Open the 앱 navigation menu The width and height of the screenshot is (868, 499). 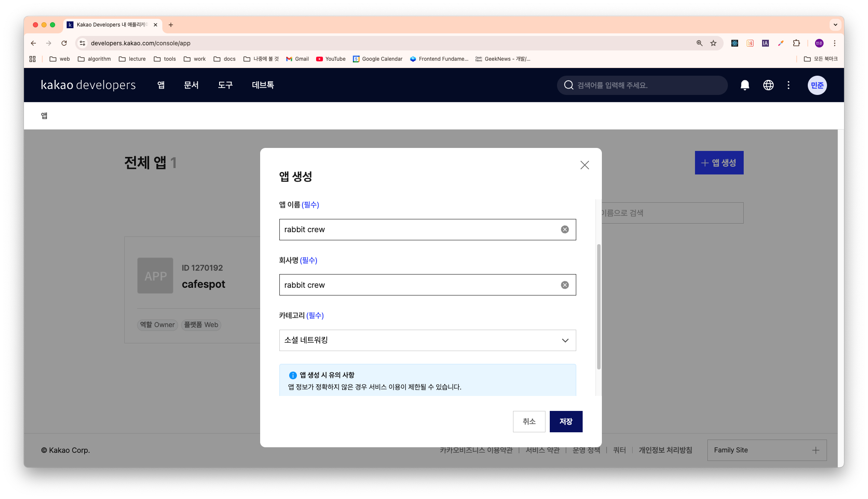(161, 85)
